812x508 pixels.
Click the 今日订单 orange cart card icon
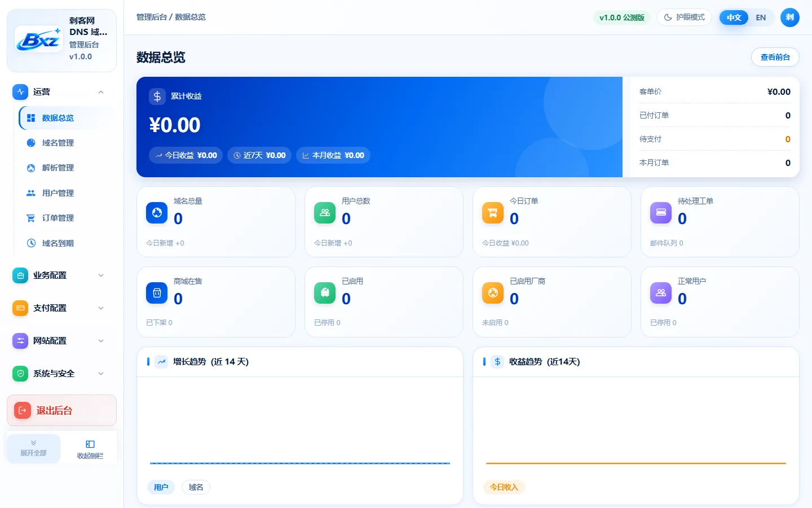(x=493, y=213)
